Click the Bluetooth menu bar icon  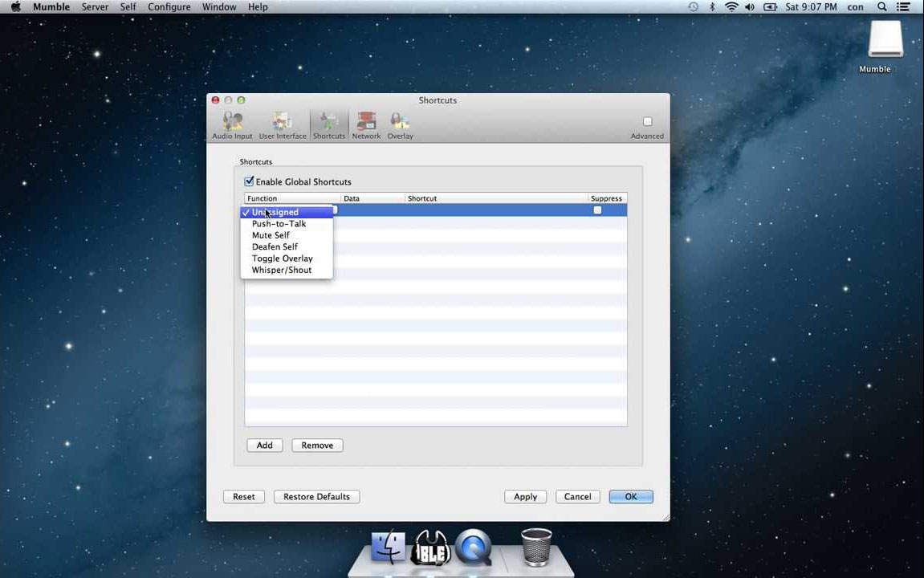712,7
